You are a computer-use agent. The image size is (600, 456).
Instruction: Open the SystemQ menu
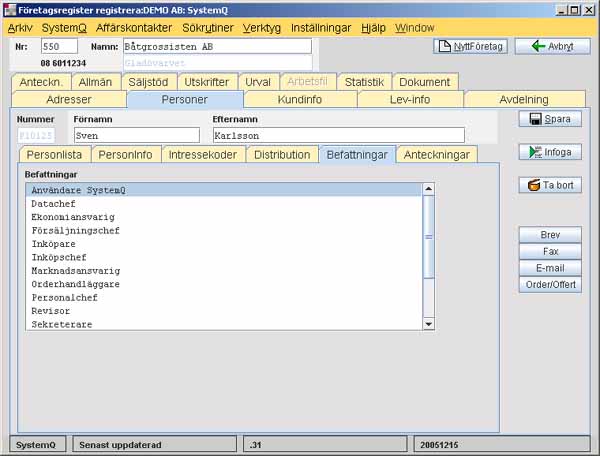coord(64,28)
